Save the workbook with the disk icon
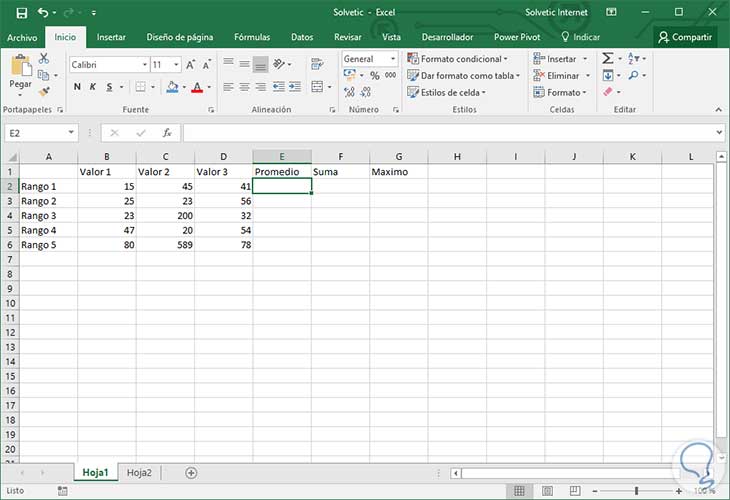Screen dimensions: 730x500 (21, 13)
